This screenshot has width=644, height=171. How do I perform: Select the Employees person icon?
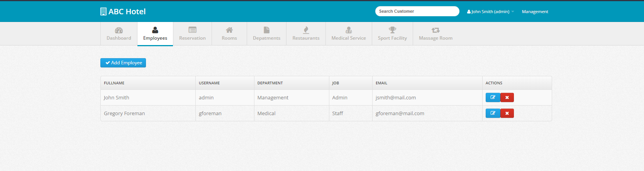click(155, 30)
